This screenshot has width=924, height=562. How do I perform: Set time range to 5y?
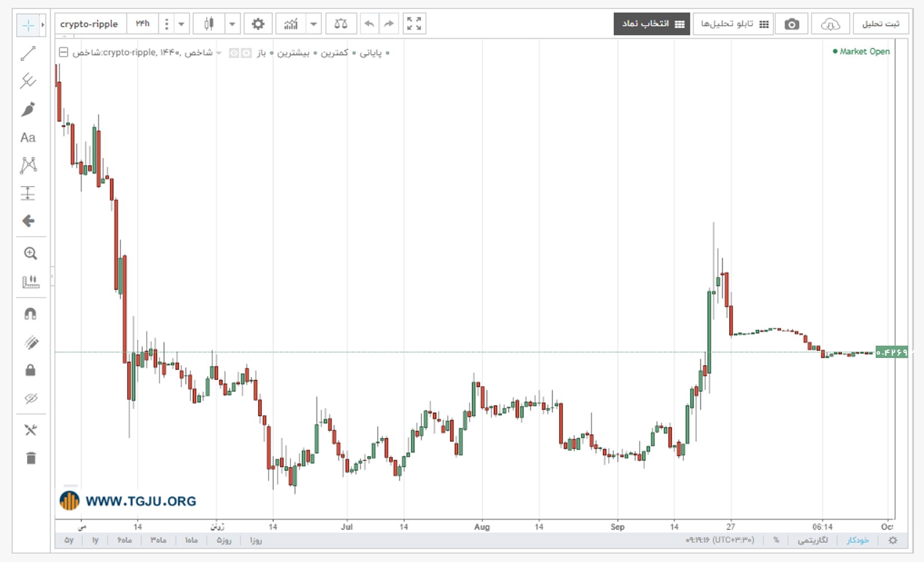(69, 540)
